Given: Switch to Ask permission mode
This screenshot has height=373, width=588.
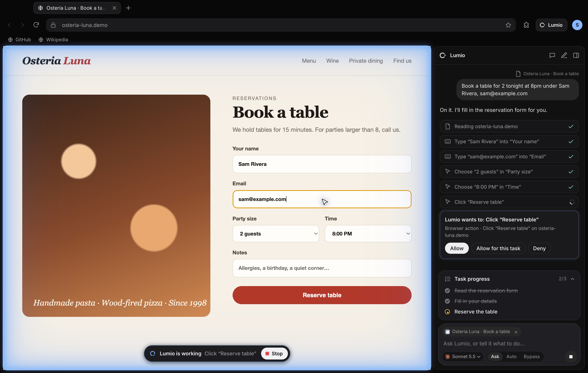Looking at the screenshot, I should 495,356.
